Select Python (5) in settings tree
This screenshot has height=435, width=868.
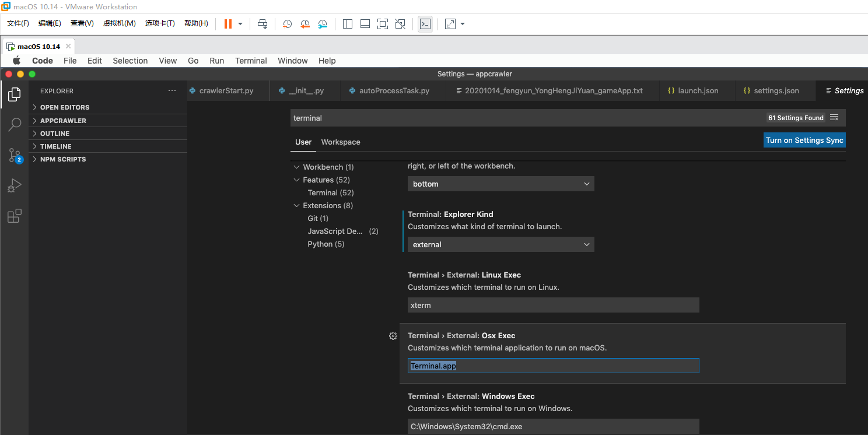[x=326, y=244]
